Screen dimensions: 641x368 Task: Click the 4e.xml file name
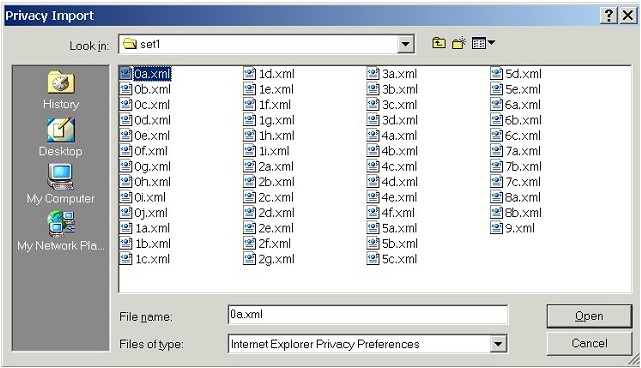[399, 197]
